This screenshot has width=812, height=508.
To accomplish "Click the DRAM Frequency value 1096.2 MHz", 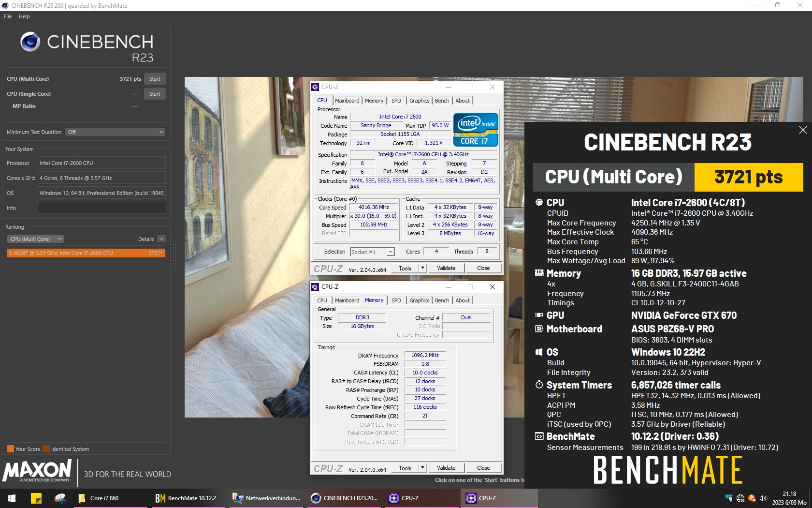I will coord(425,355).
